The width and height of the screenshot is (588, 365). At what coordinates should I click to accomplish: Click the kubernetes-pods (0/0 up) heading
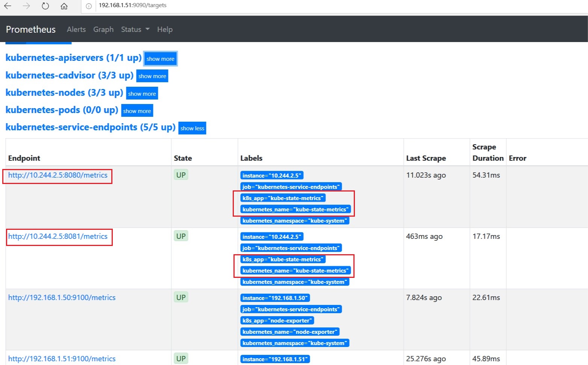(x=62, y=110)
